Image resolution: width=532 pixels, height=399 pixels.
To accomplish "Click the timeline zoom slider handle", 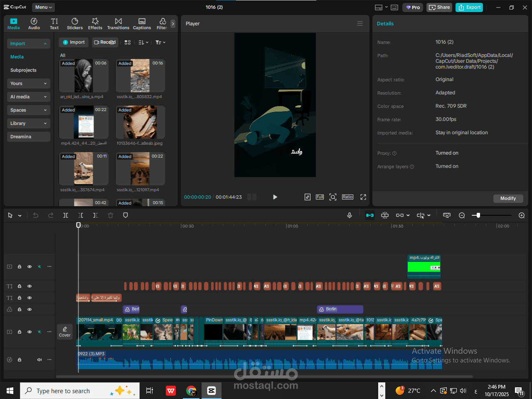I will click(478, 215).
